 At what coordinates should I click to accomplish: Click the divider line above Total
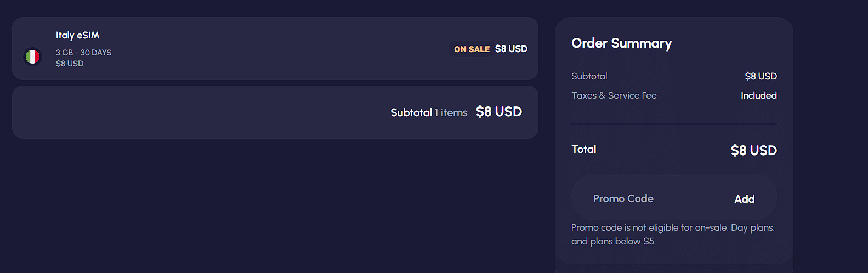[674, 124]
